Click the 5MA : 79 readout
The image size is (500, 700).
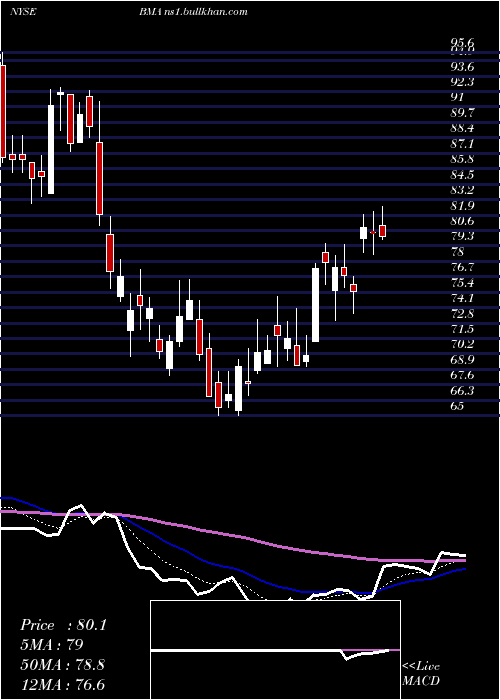[51, 645]
